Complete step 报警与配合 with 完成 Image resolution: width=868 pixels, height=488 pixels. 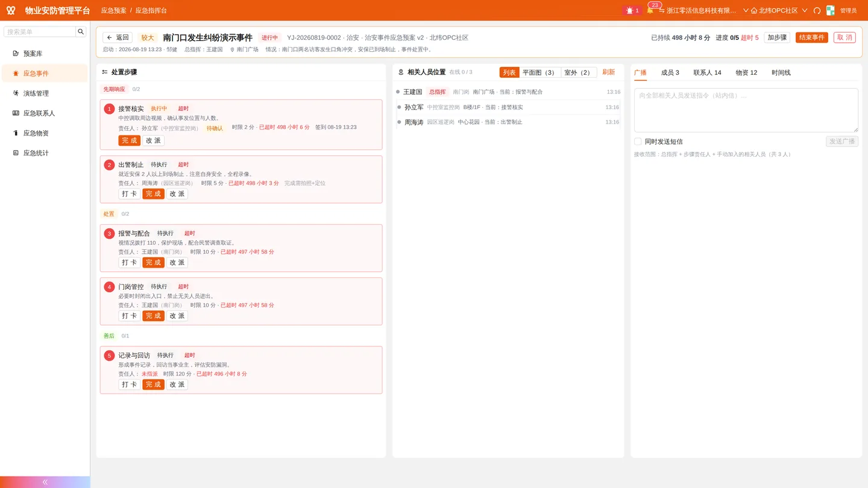(x=153, y=263)
